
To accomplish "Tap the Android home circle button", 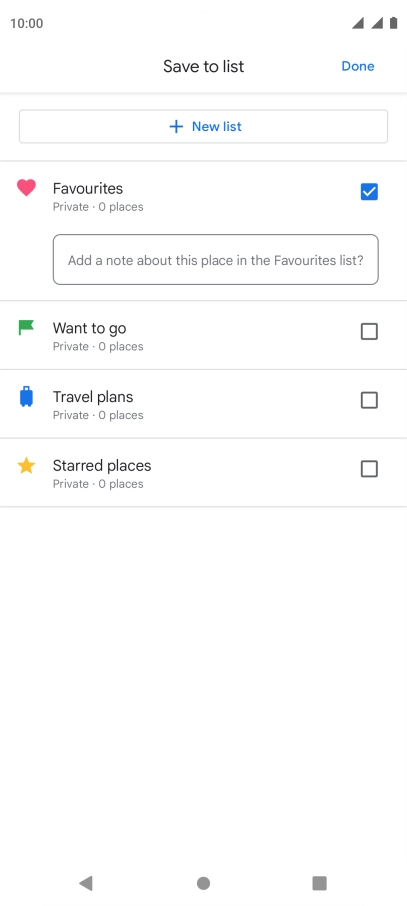I will point(204,883).
